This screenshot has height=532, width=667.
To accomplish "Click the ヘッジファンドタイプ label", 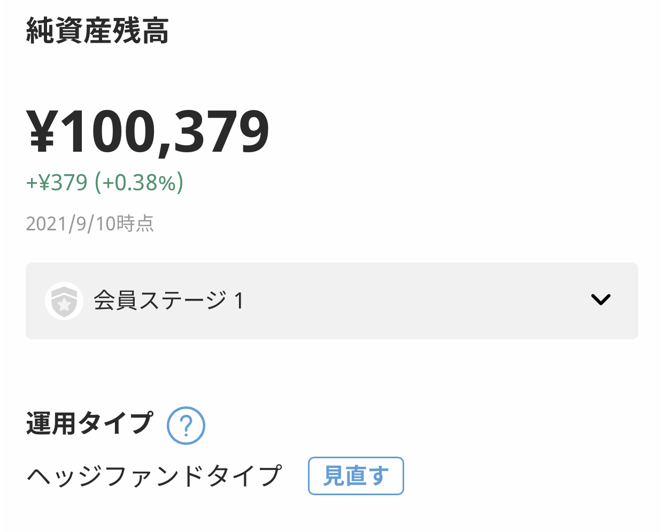I will (x=155, y=475).
